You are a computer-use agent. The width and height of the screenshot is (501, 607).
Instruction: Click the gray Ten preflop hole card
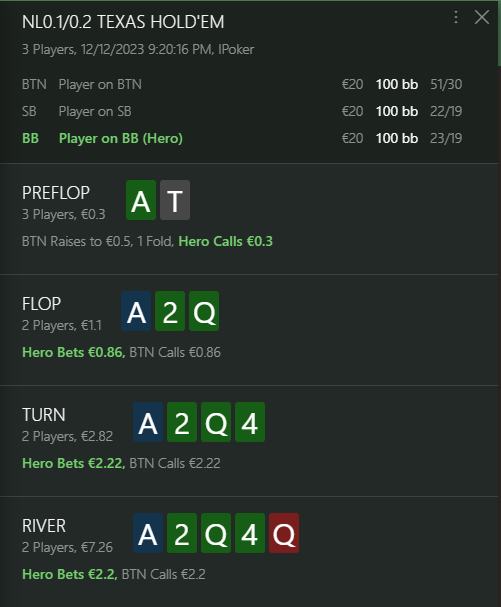coord(175,200)
